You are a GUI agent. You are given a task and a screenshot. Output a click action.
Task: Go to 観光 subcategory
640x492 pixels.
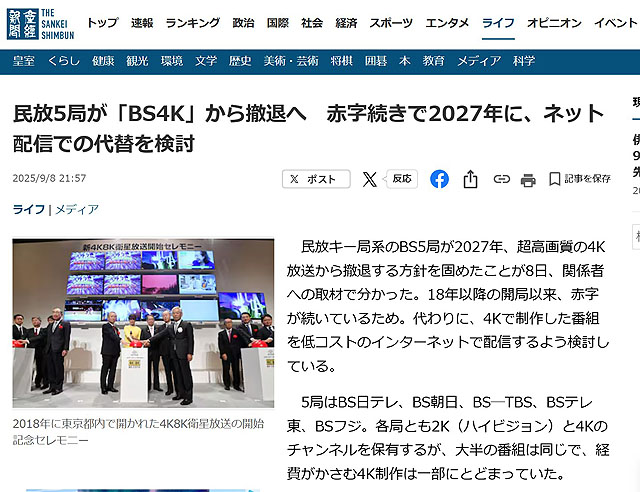pos(137,61)
